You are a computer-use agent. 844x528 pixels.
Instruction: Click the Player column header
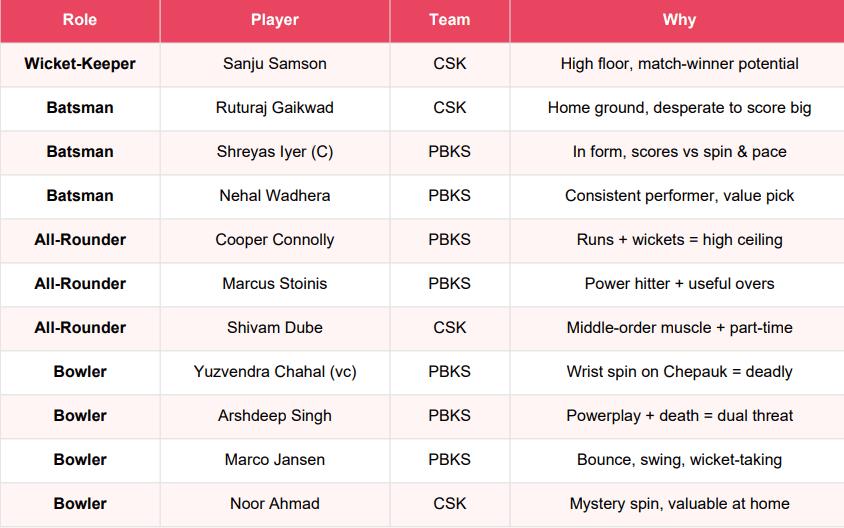(275, 20)
